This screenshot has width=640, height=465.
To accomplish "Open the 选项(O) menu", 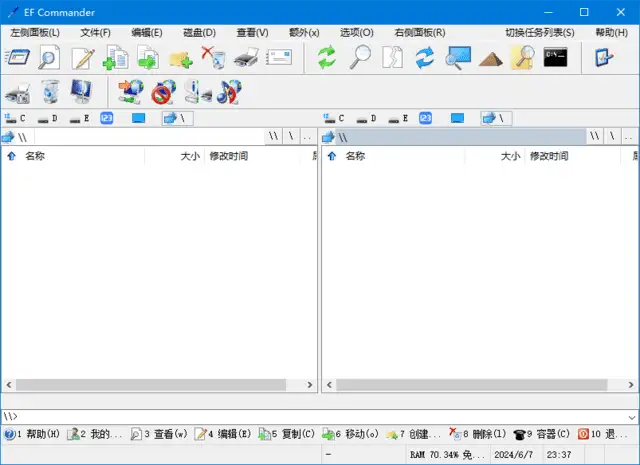I will (356, 32).
